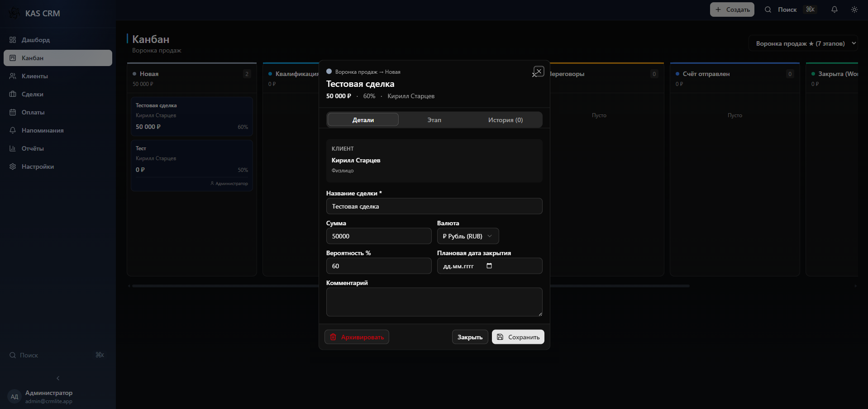Open Напоминания in the sidebar
The width and height of the screenshot is (868, 409).
click(x=58, y=130)
